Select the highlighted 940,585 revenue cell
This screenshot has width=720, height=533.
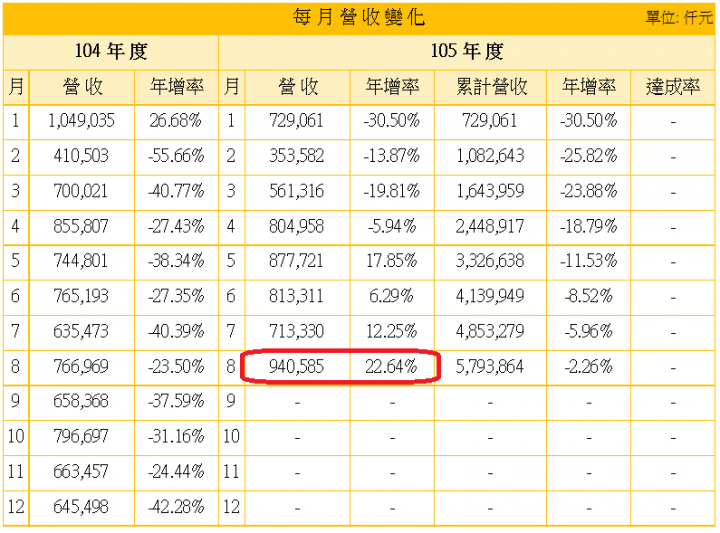[297, 367]
